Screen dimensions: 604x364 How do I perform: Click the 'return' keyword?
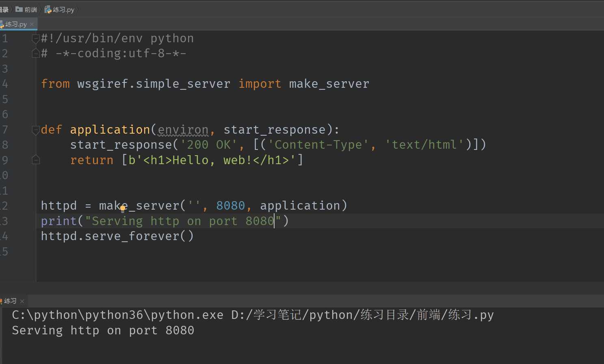92,160
